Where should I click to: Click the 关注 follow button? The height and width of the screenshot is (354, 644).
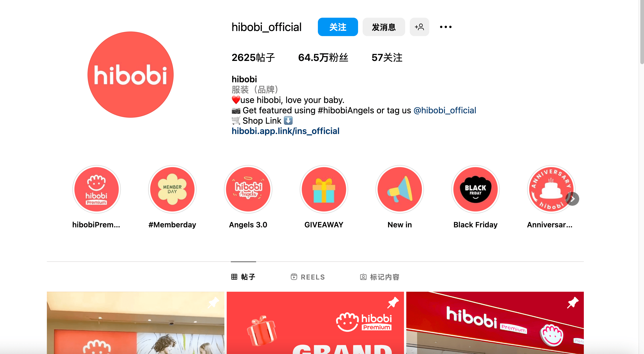pos(337,27)
